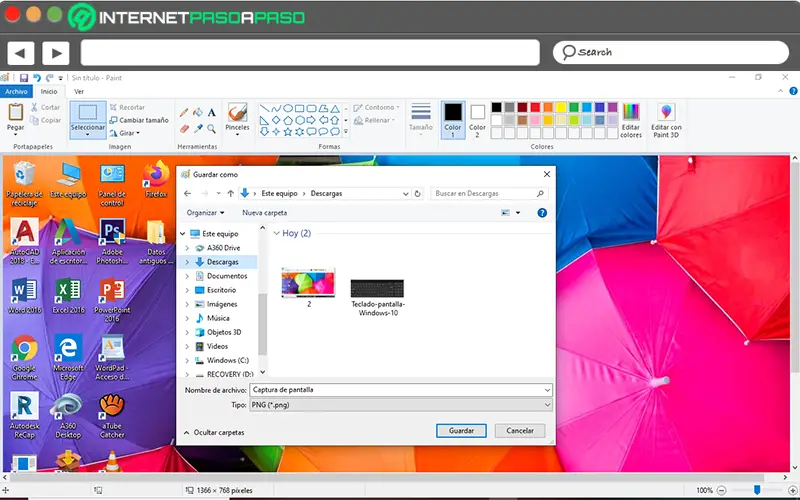Open Editar con Paint 3D
The width and height of the screenshot is (800, 500).
click(x=666, y=120)
